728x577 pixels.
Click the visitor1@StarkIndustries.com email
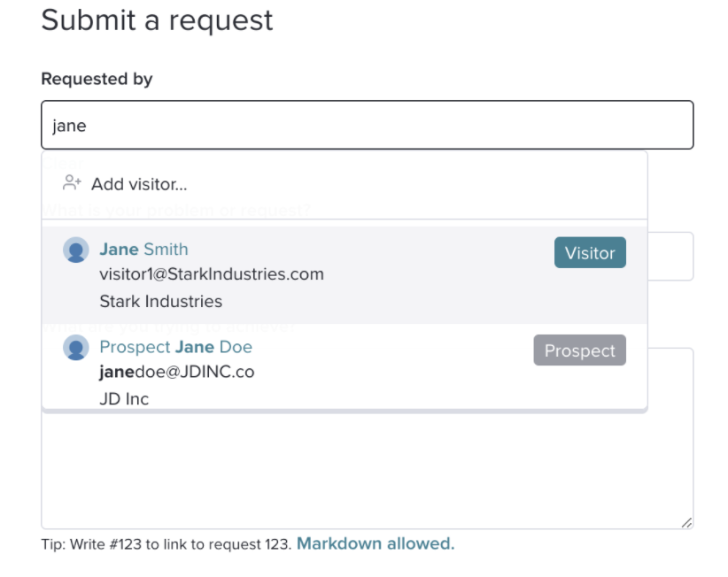click(212, 274)
